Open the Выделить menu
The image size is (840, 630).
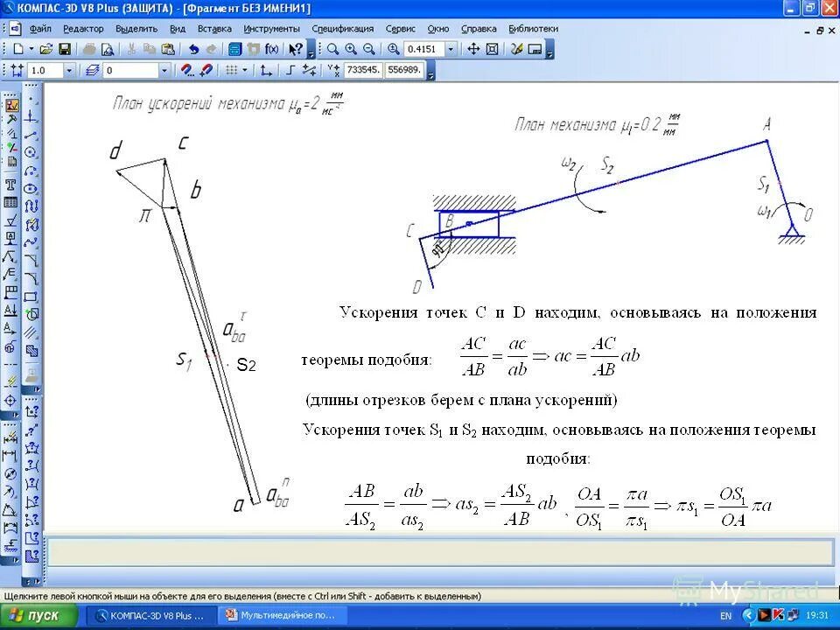pyautogui.click(x=136, y=29)
